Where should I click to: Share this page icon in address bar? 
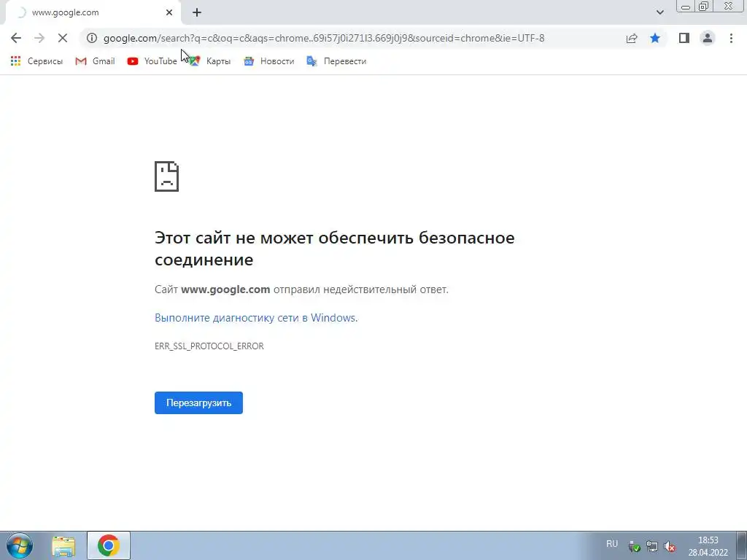pyautogui.click(x=632, y=38)
